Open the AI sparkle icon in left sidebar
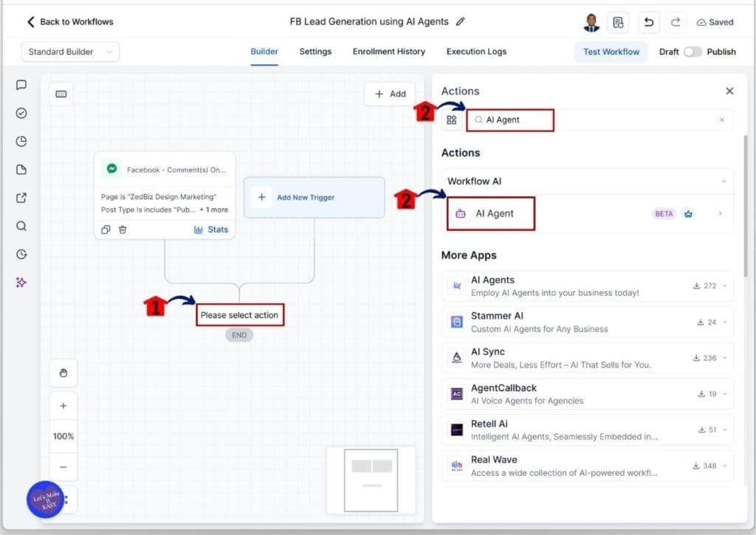Image resolution: width=756 pixels, height=535 pixels. click(x=21, y=283)
